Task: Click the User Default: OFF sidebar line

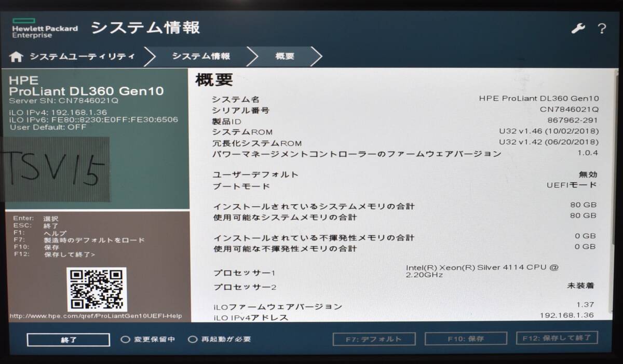Action: [x=48, y=127]
